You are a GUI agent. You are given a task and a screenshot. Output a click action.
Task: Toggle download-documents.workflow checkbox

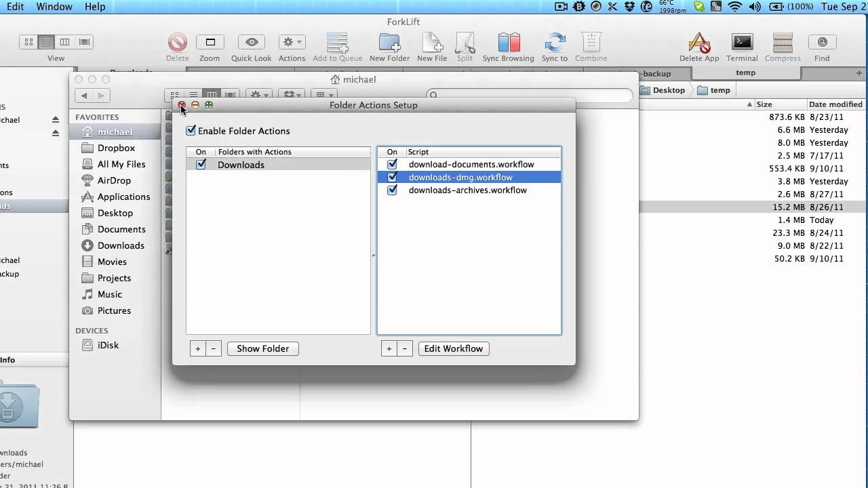click(x=392, y=164)
